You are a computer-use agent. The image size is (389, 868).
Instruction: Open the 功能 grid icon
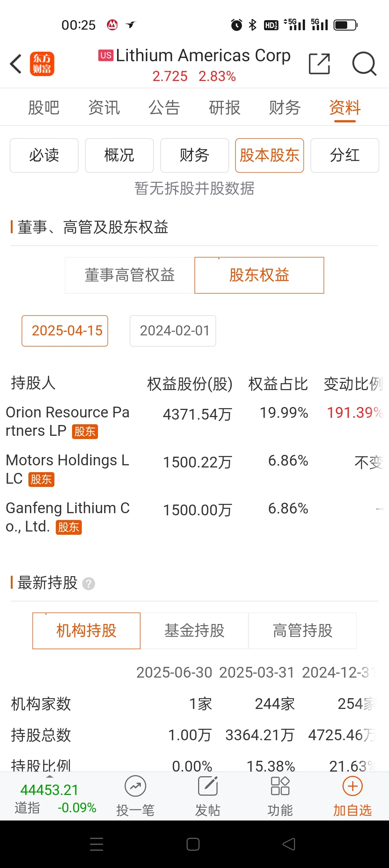click(280, 786)
